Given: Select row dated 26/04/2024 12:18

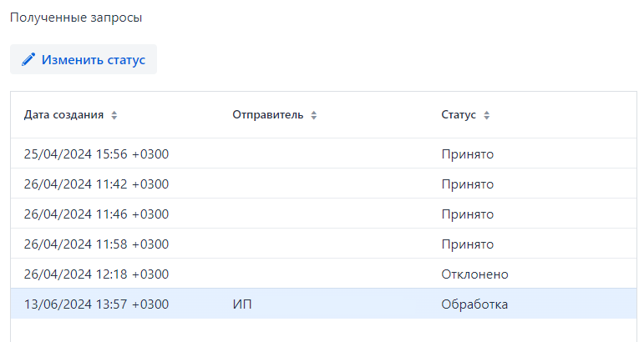Looking at the screenshot, I should pos(96,274).
